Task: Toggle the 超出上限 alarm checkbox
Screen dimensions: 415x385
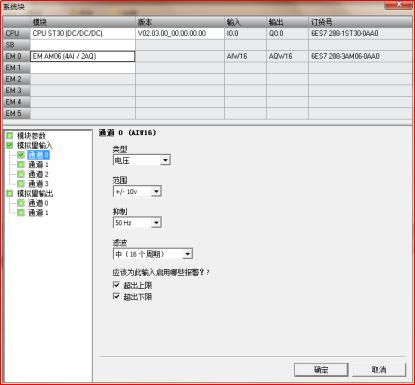Action: coord(116,285)
